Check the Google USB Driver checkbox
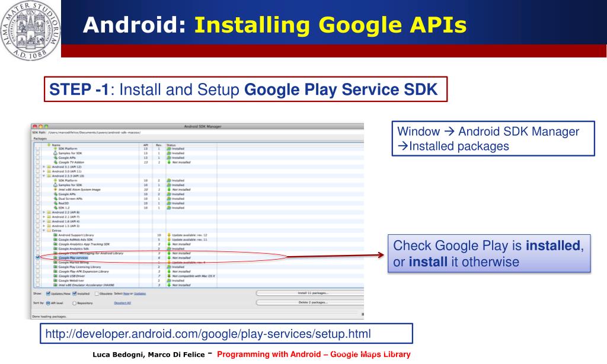The width and height of the screenshot is (607, 364). [x=37, y=276]
